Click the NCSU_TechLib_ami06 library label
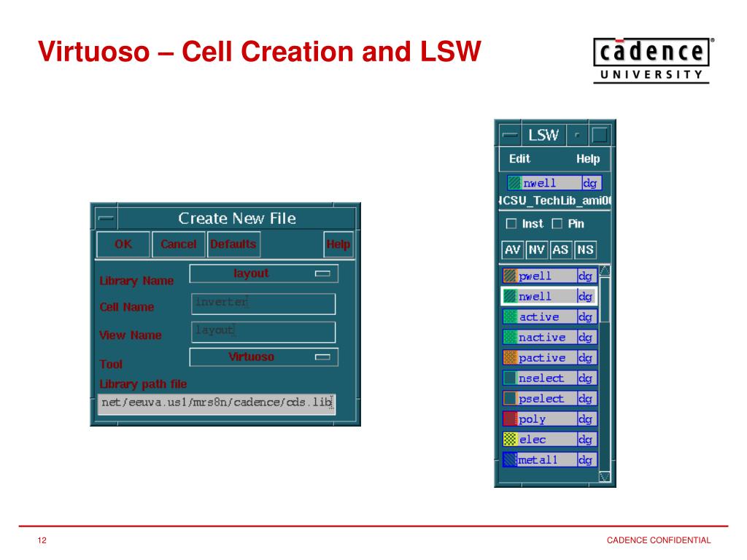Viewport: 747px width, 560px height. click(554, 201)
